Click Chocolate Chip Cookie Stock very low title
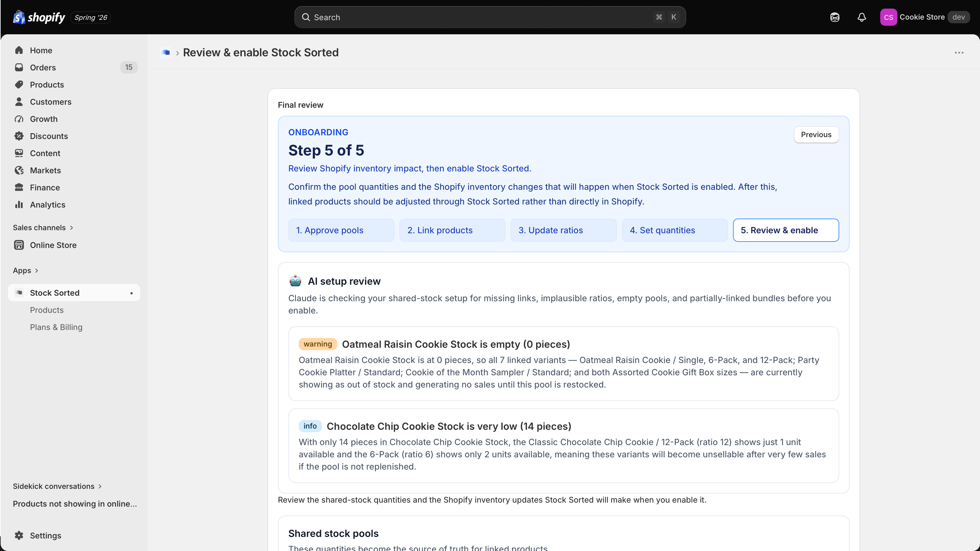Image resolution: width=980 pixels, height=551 pixels. point(449,426)
